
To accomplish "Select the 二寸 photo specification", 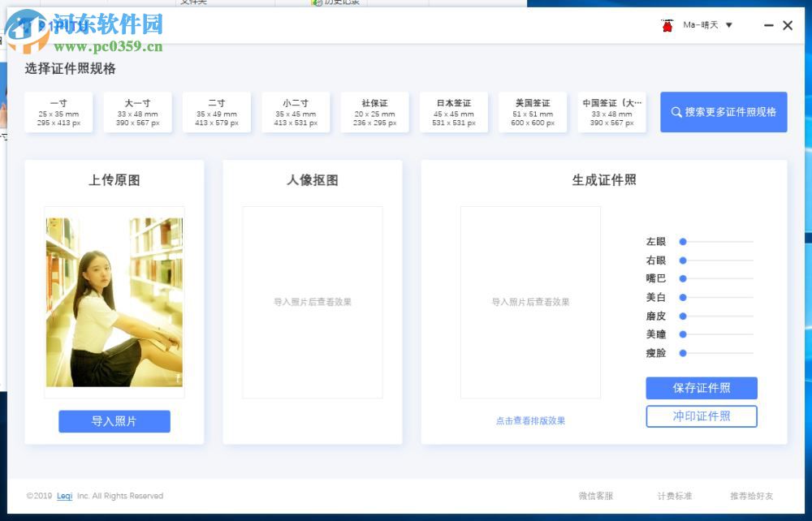I will 217,112.
